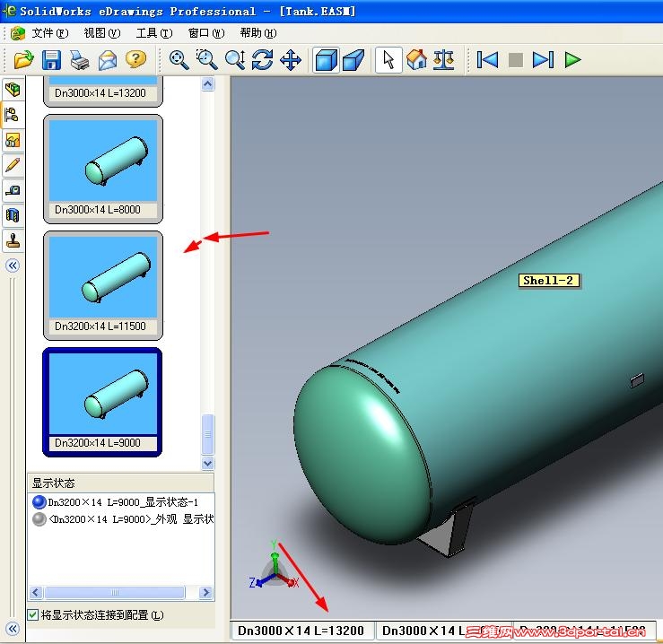Open the configurations tab in sidebar
The height and width of the screenshot is (644, 663).
coord(13,115)
